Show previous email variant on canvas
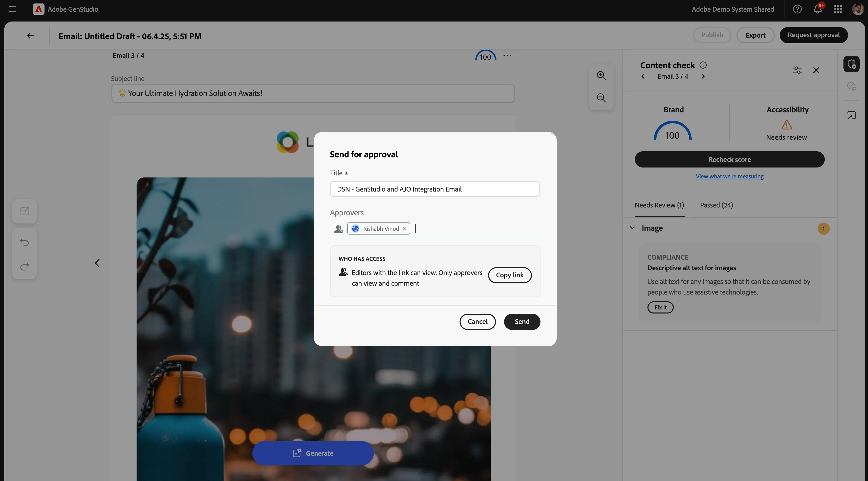The width and height of the screenshot is (868, 481). point(97,263)
